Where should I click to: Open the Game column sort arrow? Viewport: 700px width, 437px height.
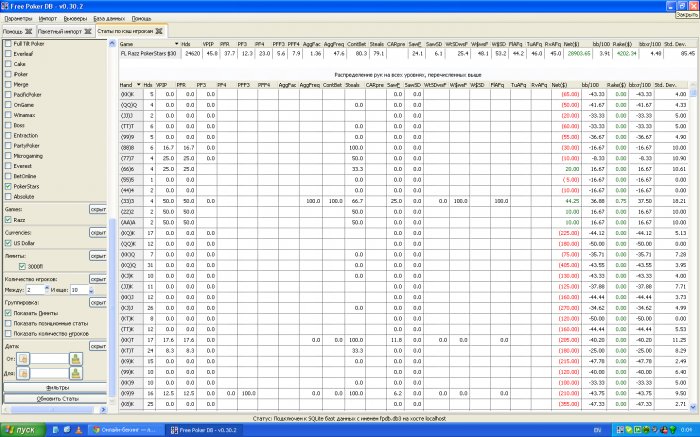tap(177, 44)
